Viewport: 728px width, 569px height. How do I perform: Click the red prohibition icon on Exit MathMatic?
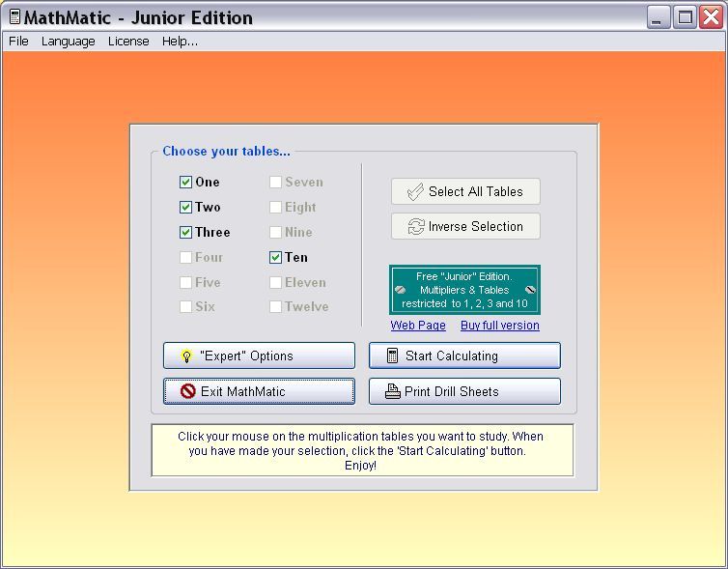pos(188,391)
